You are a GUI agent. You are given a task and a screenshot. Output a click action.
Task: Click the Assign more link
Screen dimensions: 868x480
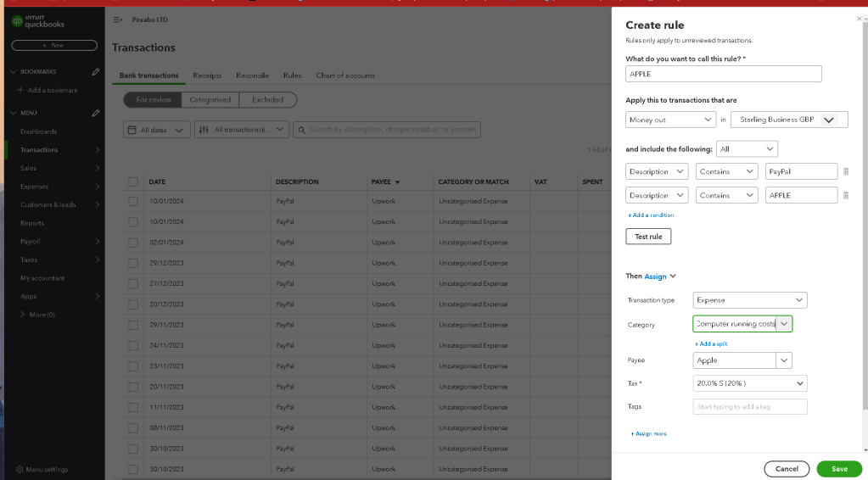pos(649,434)
